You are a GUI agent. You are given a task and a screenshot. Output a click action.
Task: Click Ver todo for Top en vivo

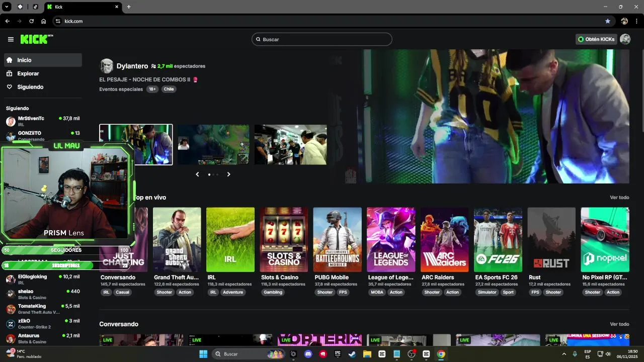619,198
